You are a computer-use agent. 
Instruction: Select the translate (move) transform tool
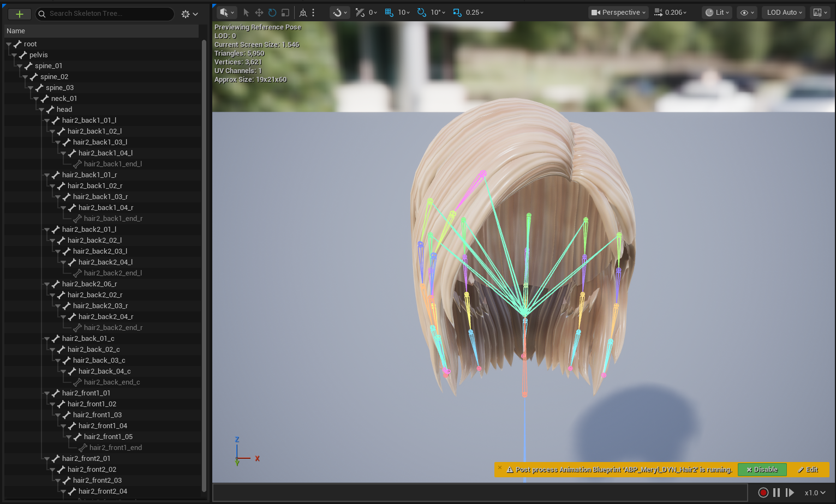coord(259,13)
